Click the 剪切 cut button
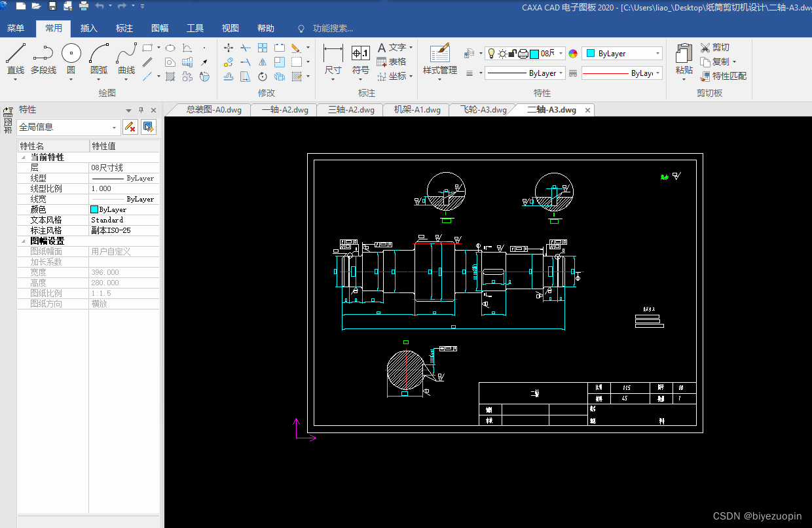 point(714,48)
